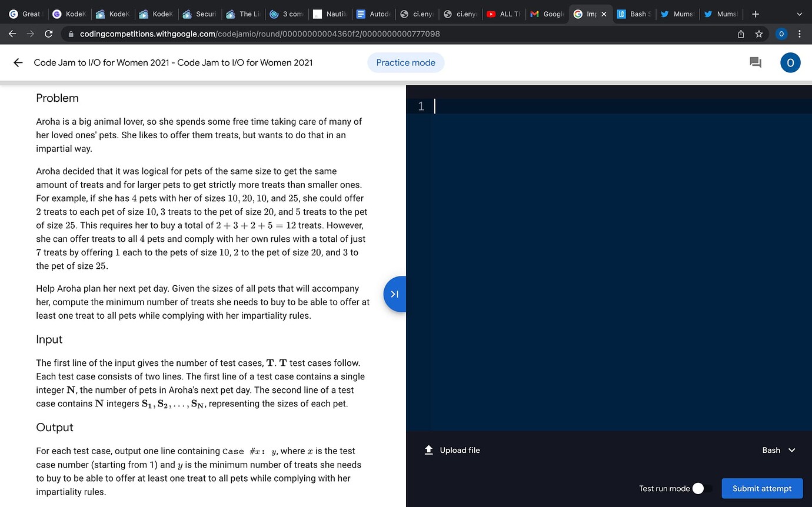Collapse the problem panel with the blue arrow button
This screenshot has width=812, height=507.
pyautogui.click(x=394, y=294)
